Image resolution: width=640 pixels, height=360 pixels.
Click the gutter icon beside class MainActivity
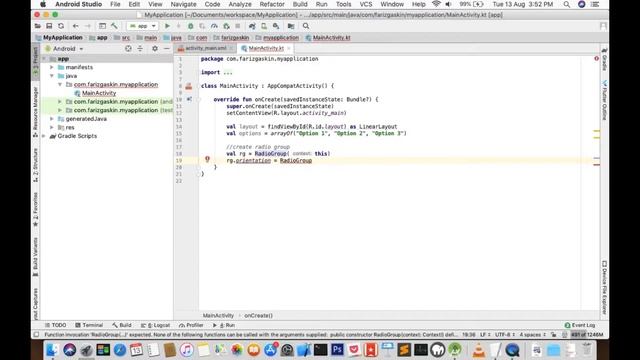[189, 86]
